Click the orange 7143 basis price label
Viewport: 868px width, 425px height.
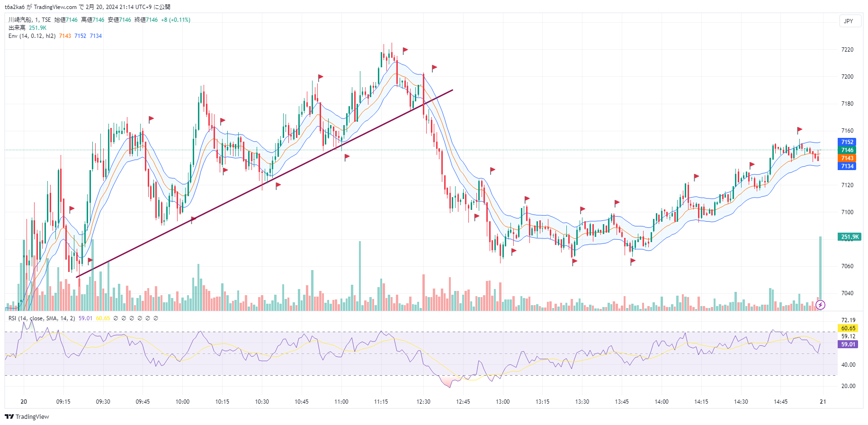coord(847,158)
